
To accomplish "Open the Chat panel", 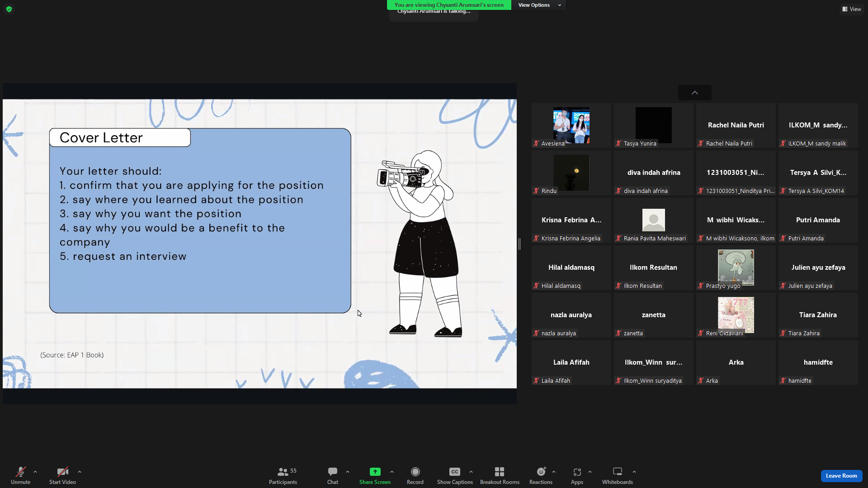I will (333, 475).
